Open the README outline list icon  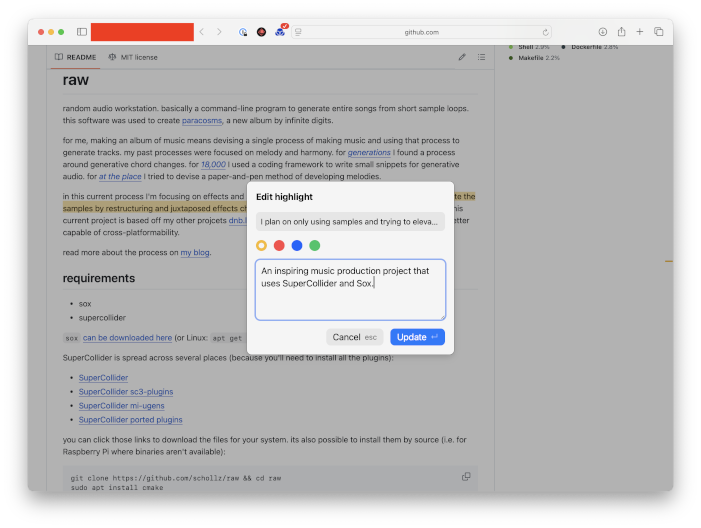click(x=481, y=57)
